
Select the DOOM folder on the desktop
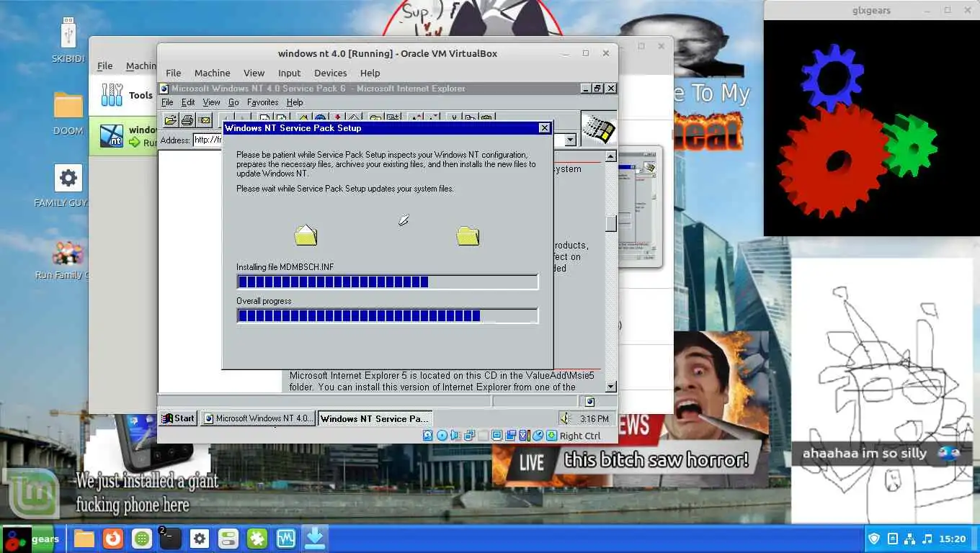68,113
